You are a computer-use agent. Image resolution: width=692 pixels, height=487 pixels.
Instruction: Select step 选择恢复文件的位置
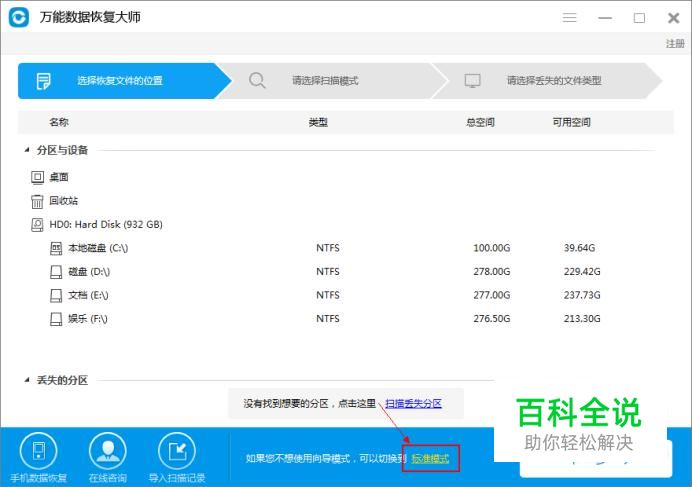click(124, 81)
